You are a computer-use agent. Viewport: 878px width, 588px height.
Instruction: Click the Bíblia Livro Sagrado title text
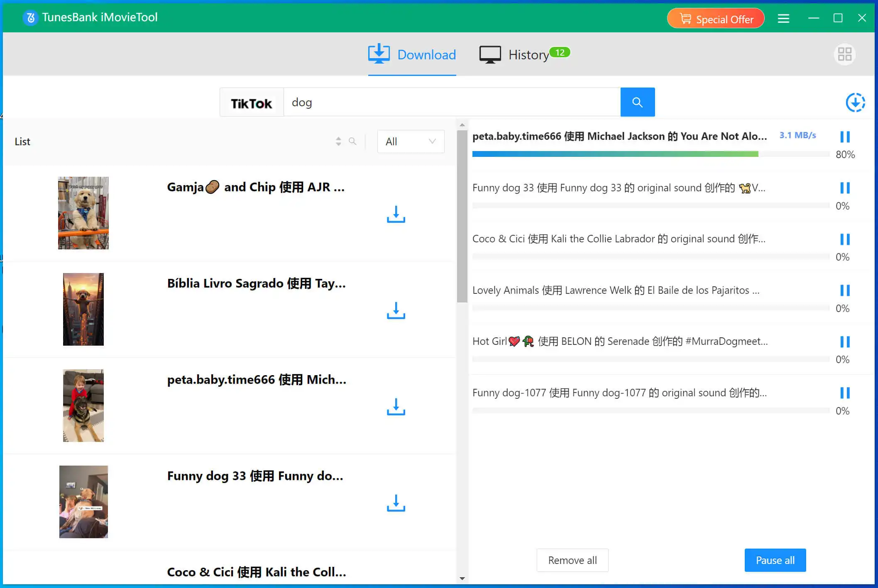pyautogui.click(x=256, y=283)
